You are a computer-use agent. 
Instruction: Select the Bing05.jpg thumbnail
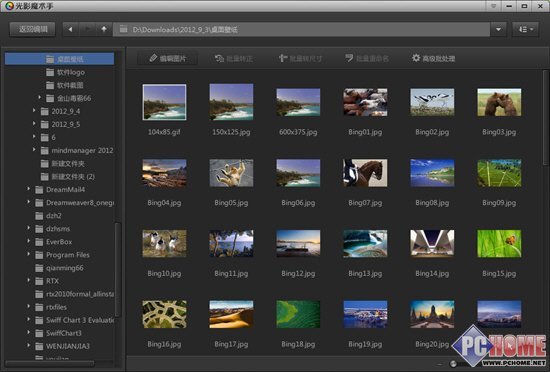(x=231, y=173)
